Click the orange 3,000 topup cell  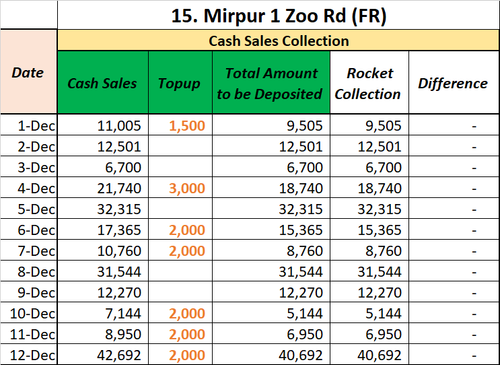pyautogui.click(x=180, y=188)
